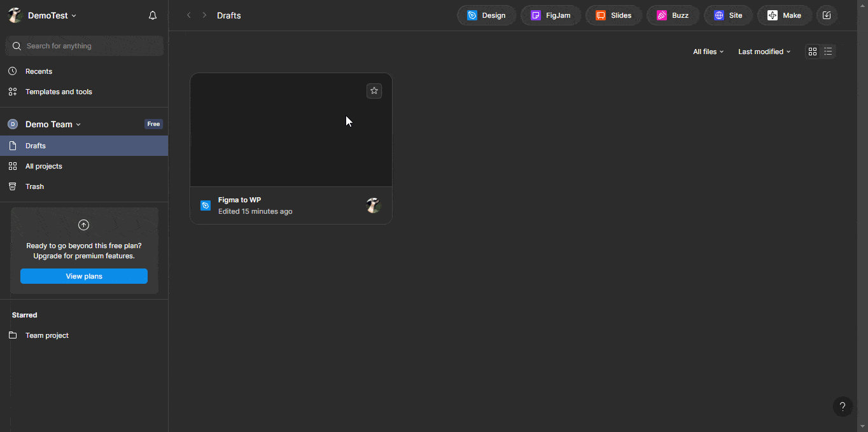
Task: Create a new Design file
Action: [487, 15]
